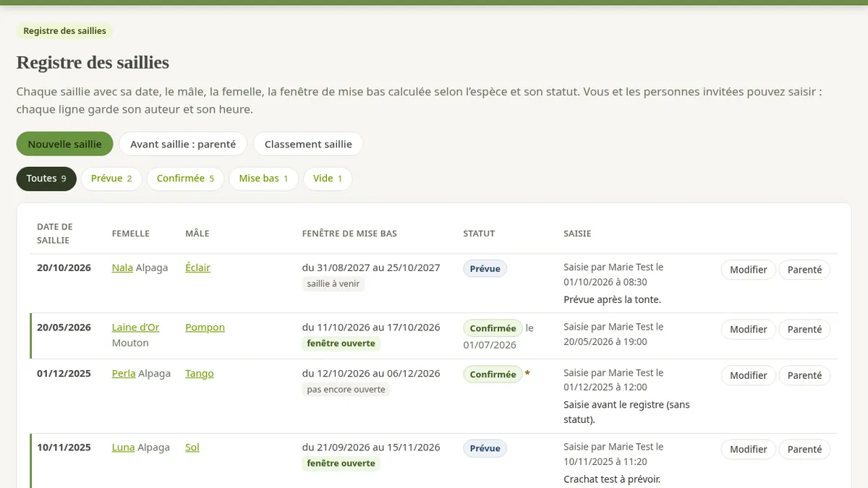Filter by Mise bas 1
The height and width of the screenshot is (488, 868).
pos(263,179)
